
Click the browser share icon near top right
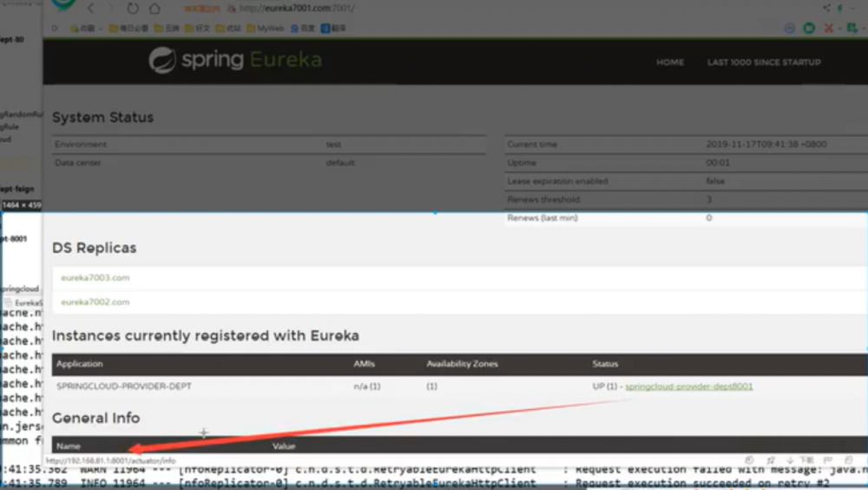(826, 8)
